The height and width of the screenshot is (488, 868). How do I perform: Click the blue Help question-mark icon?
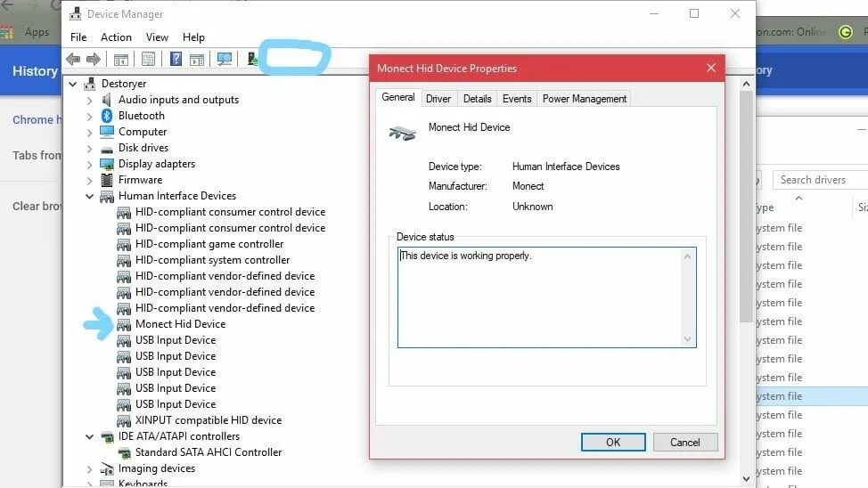click(176, 59)
